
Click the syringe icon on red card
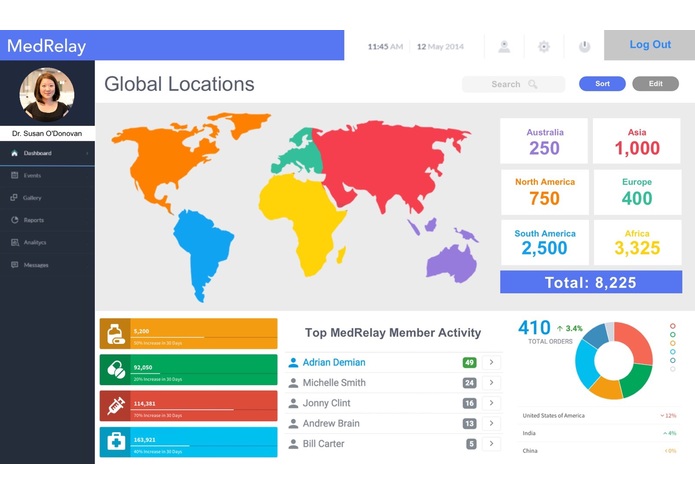[116, 406]
